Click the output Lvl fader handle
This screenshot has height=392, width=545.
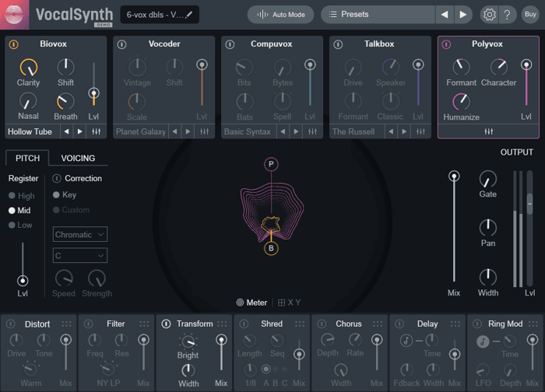pos(529,204)
